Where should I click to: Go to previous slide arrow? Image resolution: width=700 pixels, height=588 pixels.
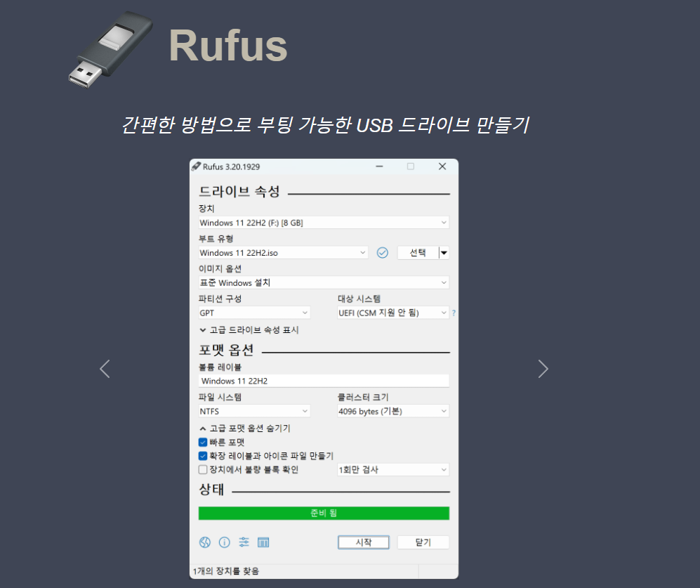click(105, 369)
